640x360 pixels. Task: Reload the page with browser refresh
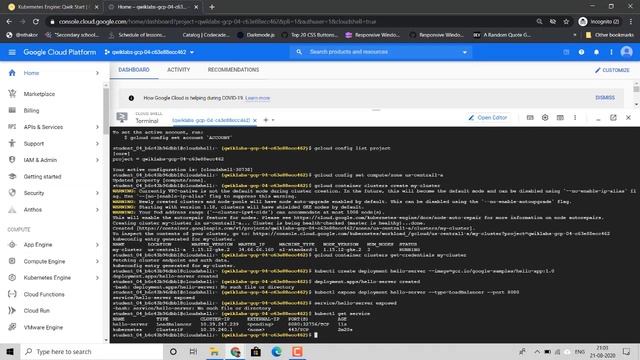(x=36, y=22)
